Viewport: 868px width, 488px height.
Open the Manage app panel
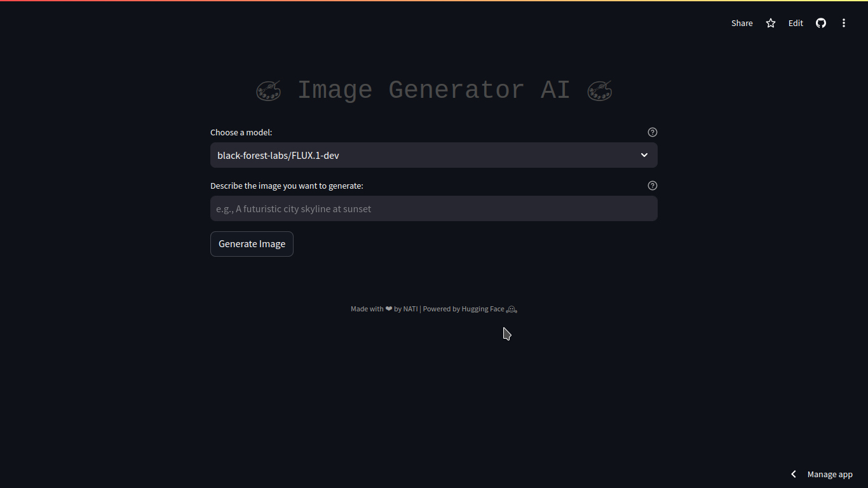click(x=829, y=474)
